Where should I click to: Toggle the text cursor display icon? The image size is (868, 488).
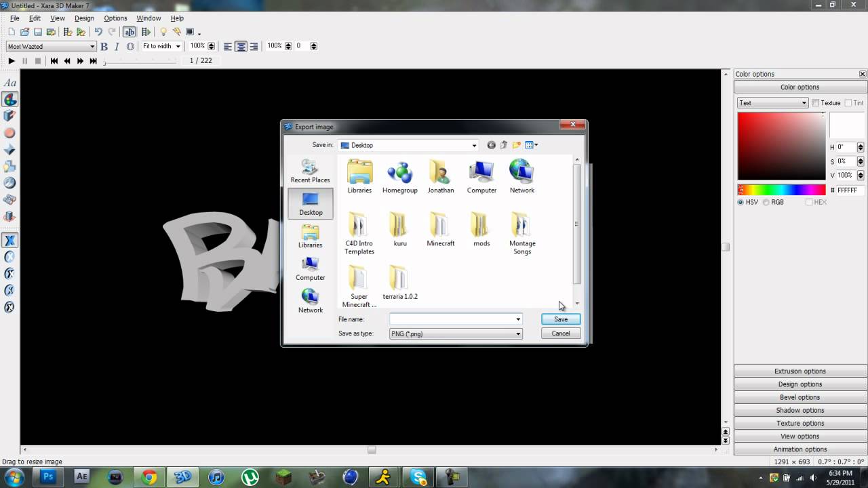129,32
